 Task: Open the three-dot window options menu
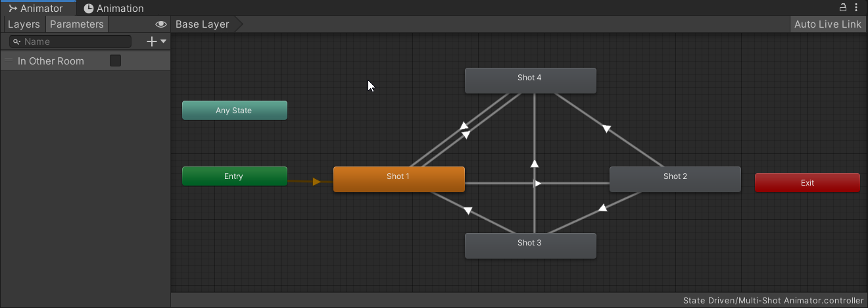pyautogui.click(x=857, y=8)
